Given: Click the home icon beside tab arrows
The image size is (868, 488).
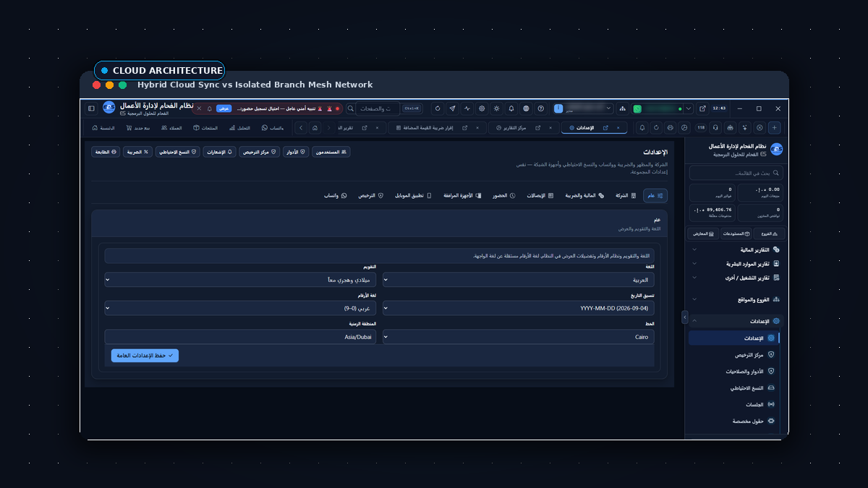Looking at the screenshot, I should [x=315, y=128].
